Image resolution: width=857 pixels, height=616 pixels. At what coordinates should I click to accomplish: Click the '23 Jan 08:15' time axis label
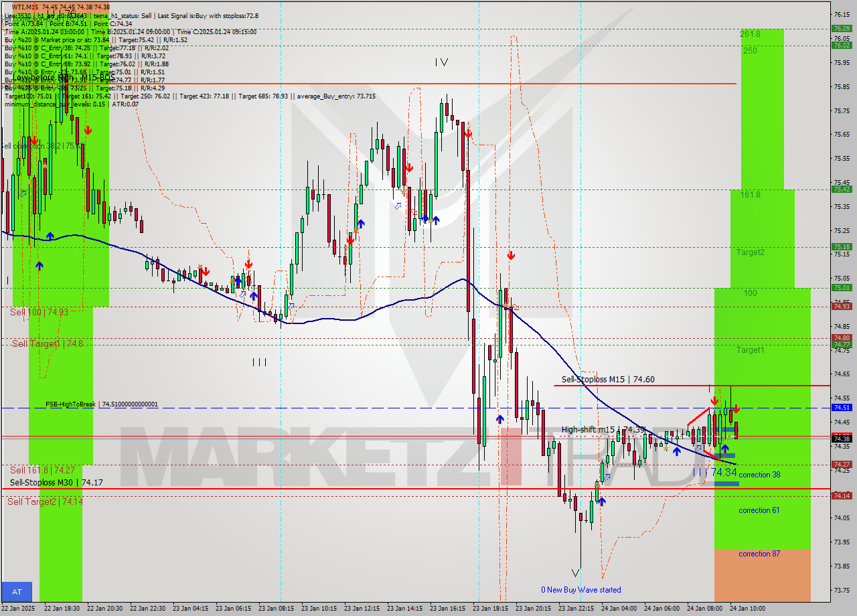[276, 609]
